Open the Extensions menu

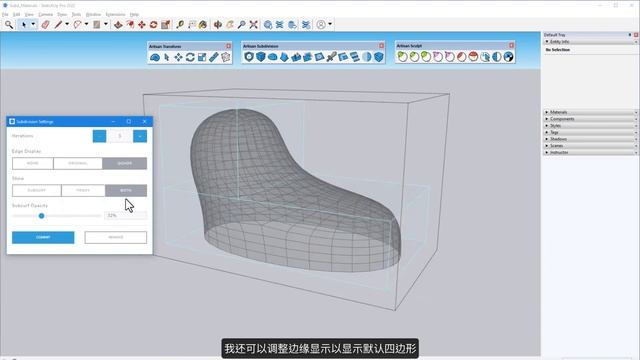coord(116,14)
